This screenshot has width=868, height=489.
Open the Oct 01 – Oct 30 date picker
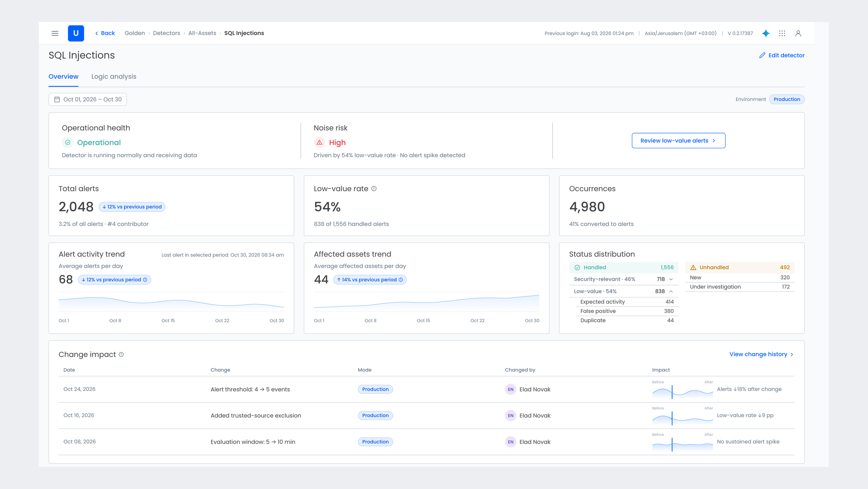(x=87, y=99)
